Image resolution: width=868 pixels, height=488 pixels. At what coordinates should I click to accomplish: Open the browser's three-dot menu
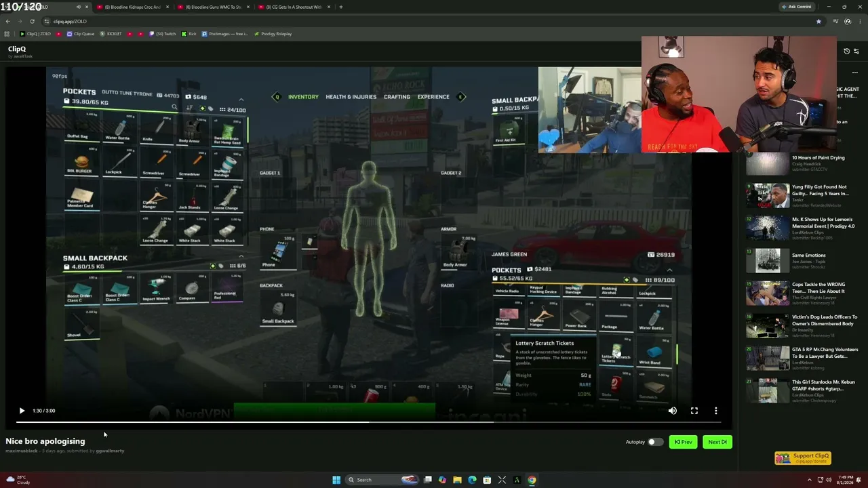coord(859,21)
